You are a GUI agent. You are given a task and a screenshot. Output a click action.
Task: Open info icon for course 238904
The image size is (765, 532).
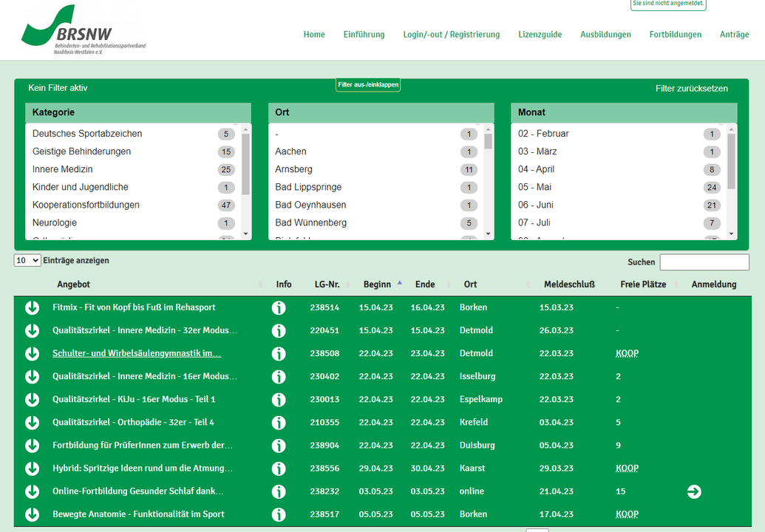(279, 446)
